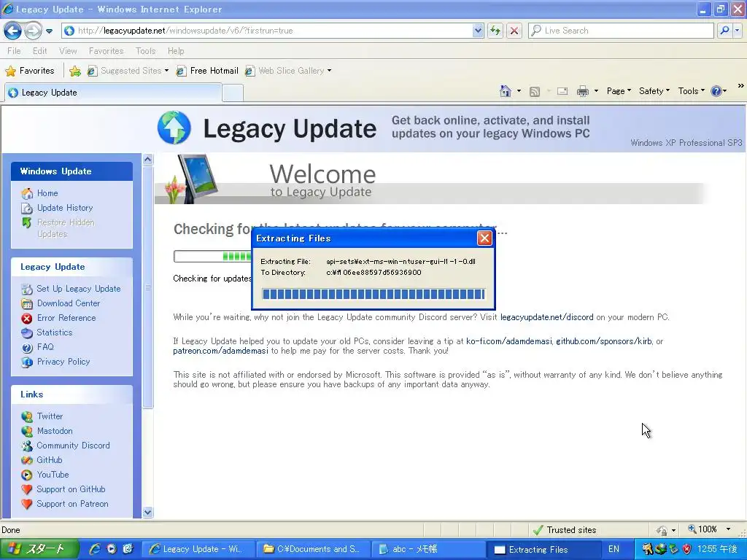The width and height of the screenshot is (747, 560).
Task: Click the Twitter link icon
Action: (27, 416)
